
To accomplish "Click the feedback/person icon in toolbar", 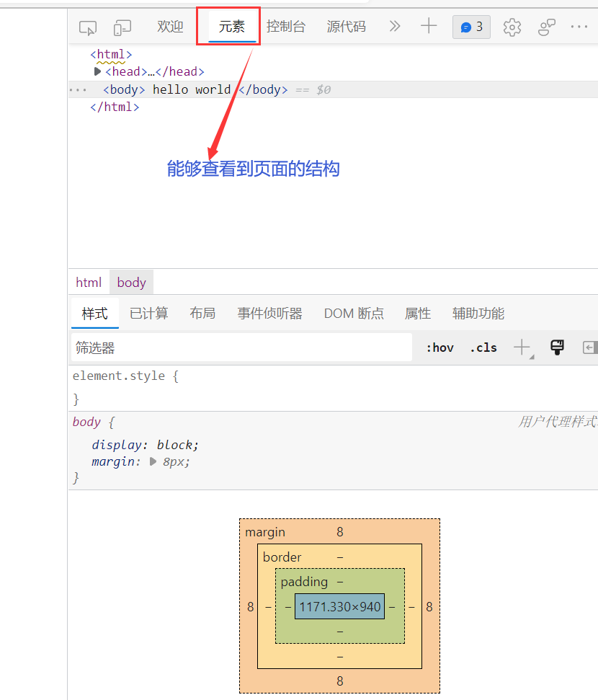I will click(x=547, y=27).
